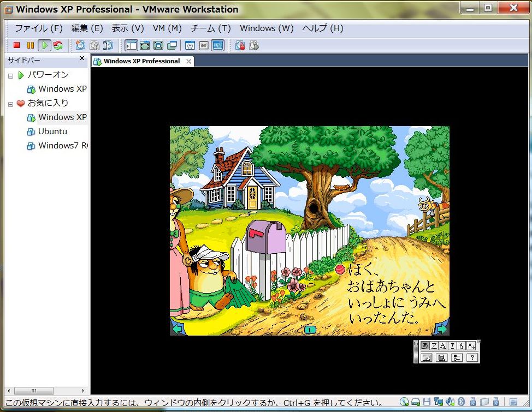Open the VM (M) menu

coord(167,28)
